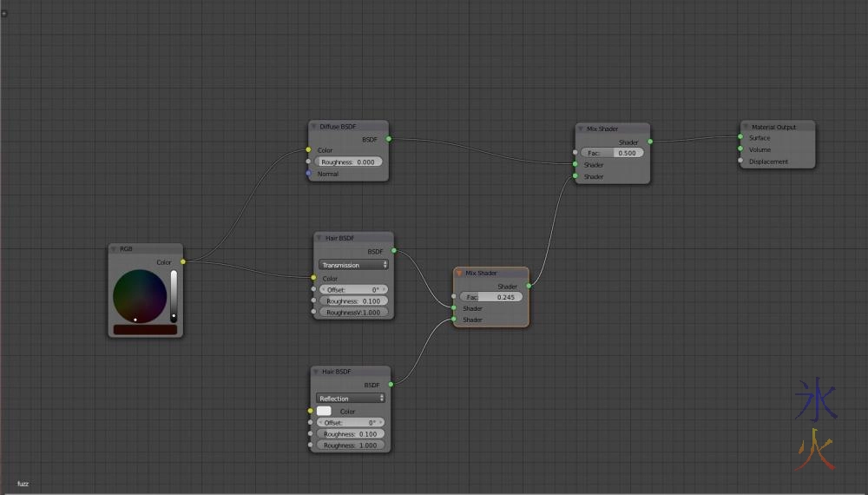Collapse the Diffuse BSDF node

[x=314, y=127]
